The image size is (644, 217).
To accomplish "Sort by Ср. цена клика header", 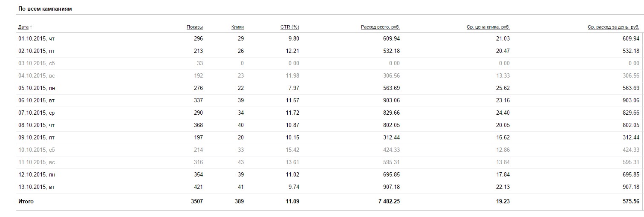I will pos(488,27).
